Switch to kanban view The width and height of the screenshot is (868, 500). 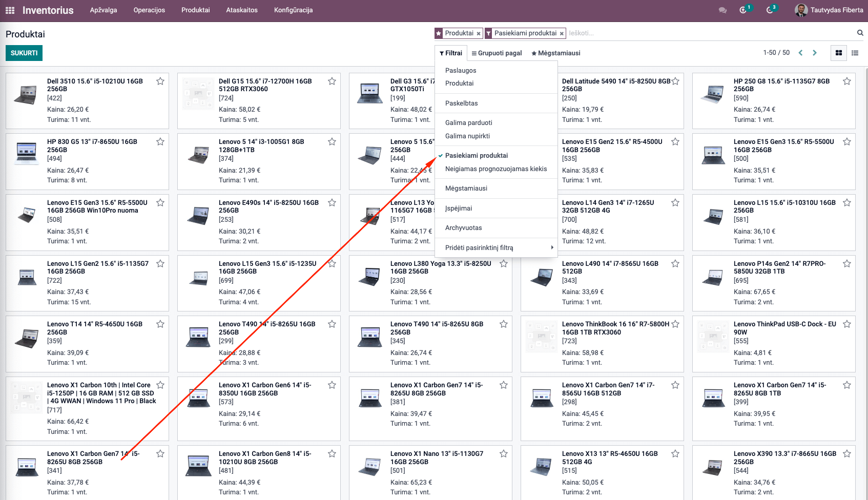(x=839, y=53)
